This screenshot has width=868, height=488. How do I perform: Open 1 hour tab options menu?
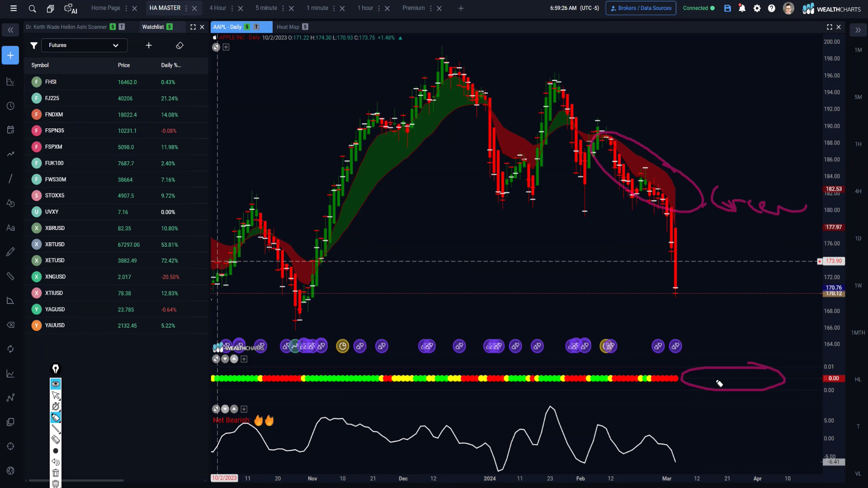(x=379, y=8)
